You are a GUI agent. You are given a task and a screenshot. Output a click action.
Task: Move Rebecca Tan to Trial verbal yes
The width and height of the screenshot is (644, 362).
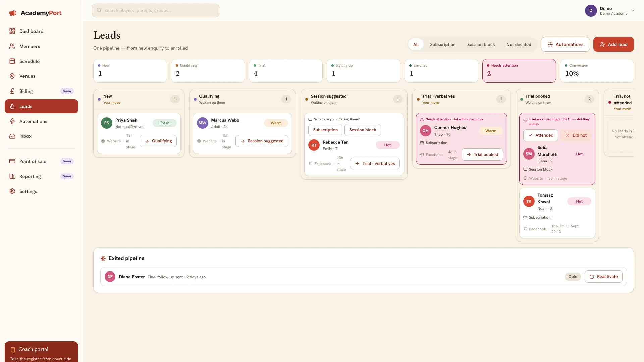(x=375, y=164)
